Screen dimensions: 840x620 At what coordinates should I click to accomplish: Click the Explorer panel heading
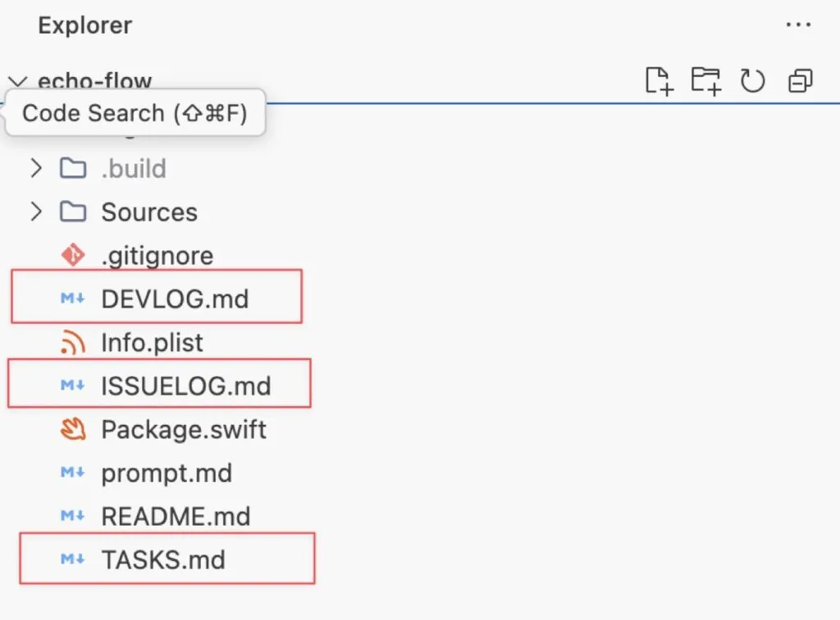pos(84,25)
